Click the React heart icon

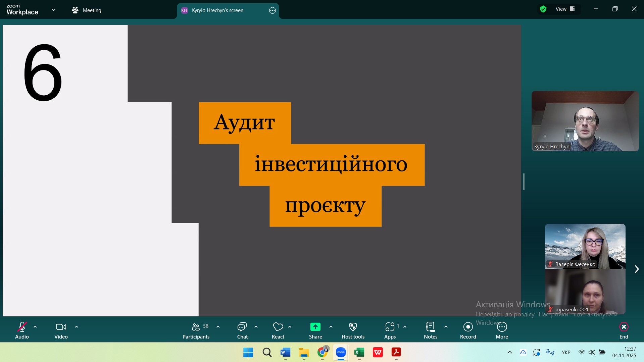278,330
